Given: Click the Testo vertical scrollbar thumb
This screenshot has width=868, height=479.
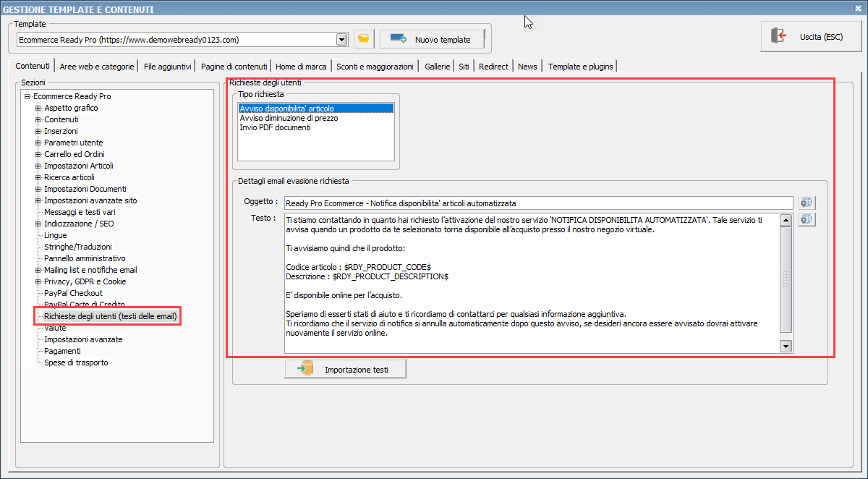Looking at the screenshot, I should tap(786, 279).
